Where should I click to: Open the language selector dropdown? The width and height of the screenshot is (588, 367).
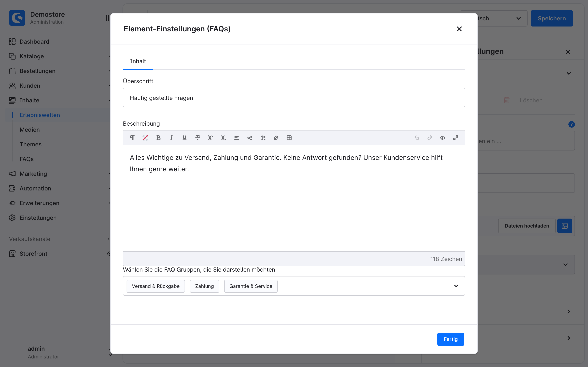(x=494, y=18)
